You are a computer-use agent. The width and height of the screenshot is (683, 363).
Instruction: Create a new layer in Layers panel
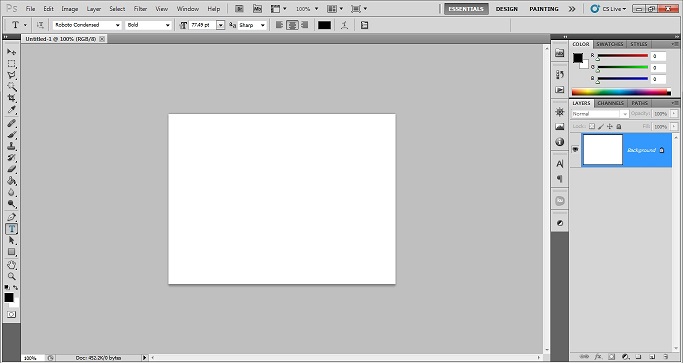click(x=652, y=357)
